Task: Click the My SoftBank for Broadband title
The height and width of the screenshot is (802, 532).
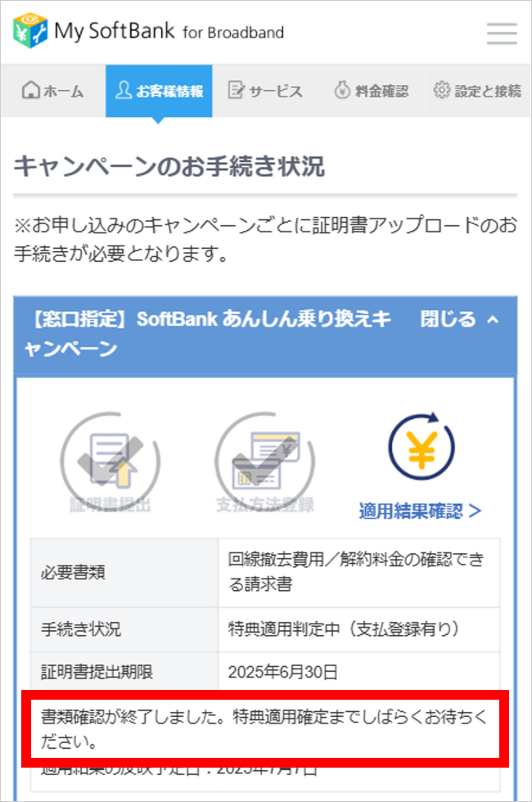Action: [x=169, y=31]
